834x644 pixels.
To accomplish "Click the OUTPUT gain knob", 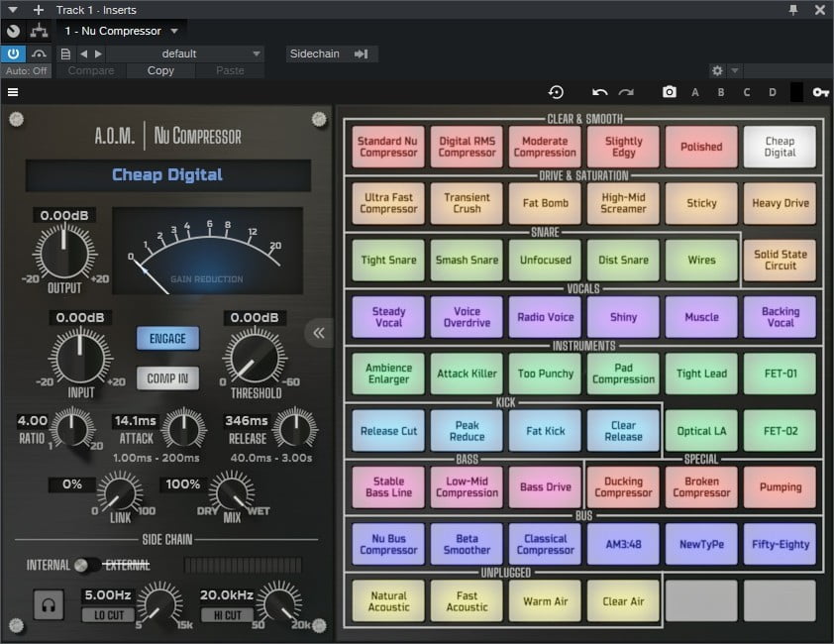I will (x=64, y=252).
